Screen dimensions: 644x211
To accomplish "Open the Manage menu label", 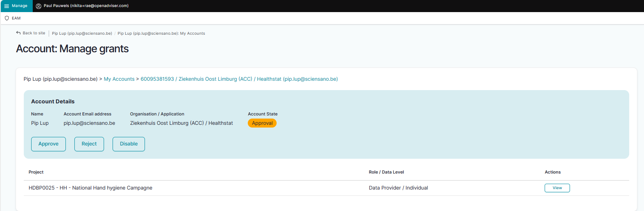I will tap(19, 6).
